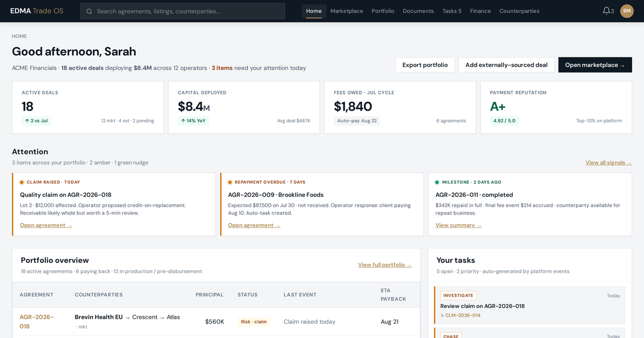Click the 4.92 / 5.0 rating badge

click(504, 121)
